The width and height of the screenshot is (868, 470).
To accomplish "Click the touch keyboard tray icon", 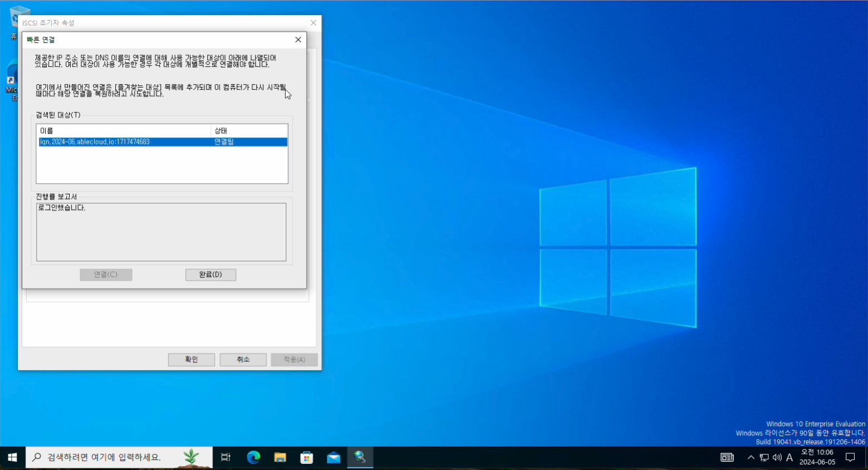I will coord(727,457).
